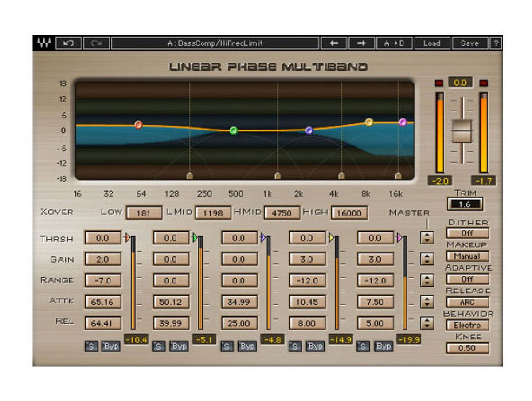Viewport: 532px width, 401px height.
Task: Reset the right clip LED above the output meter
Action: (x=483, y=83)
